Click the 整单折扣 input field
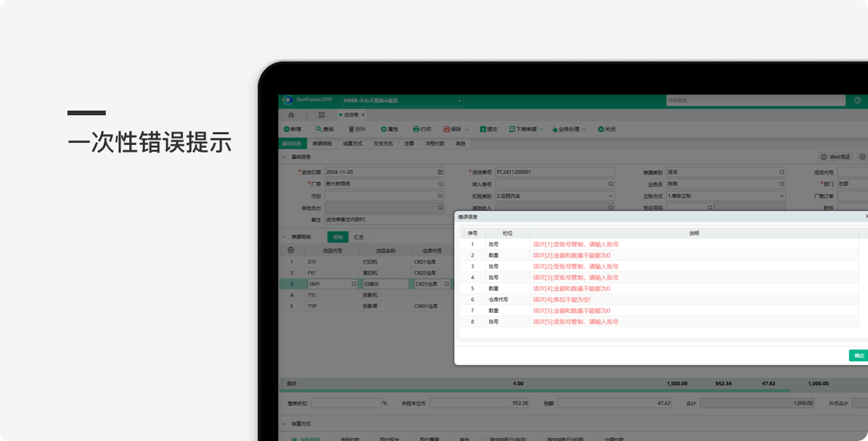The width and height of the screenshot is (868, 441). click(x=345, y=403)
